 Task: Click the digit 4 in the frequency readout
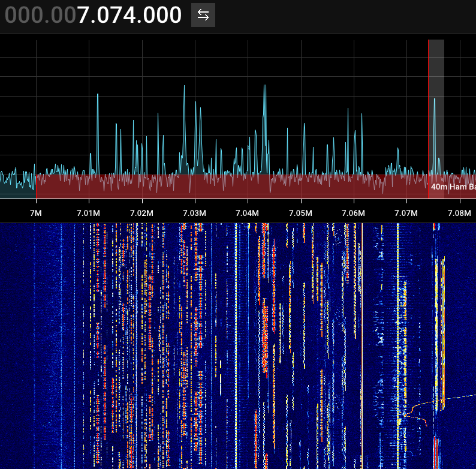click(129, 15)
